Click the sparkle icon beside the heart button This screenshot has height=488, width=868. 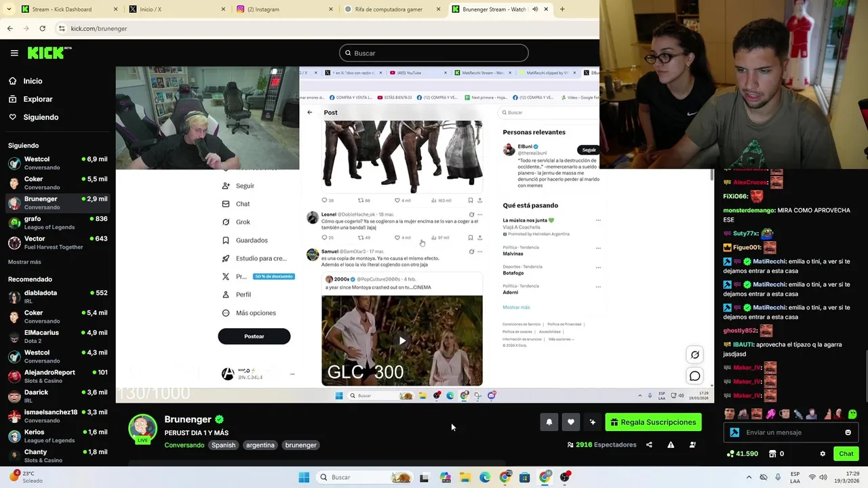click(593, 422)
